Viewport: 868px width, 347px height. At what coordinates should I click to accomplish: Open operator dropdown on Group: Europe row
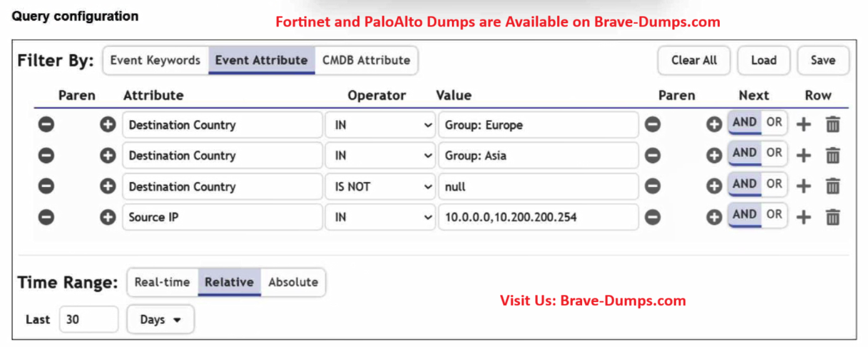pyautogui.click(x=379, y=125)
